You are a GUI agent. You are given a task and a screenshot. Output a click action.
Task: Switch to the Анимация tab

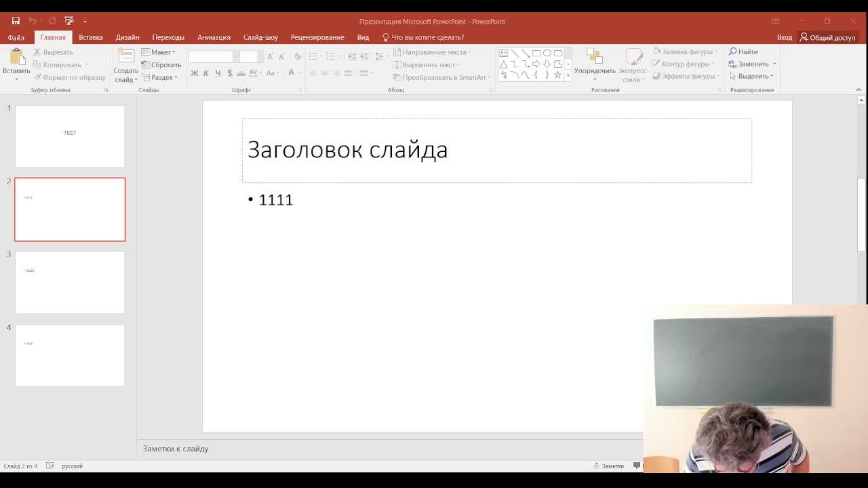click(214, 37)
